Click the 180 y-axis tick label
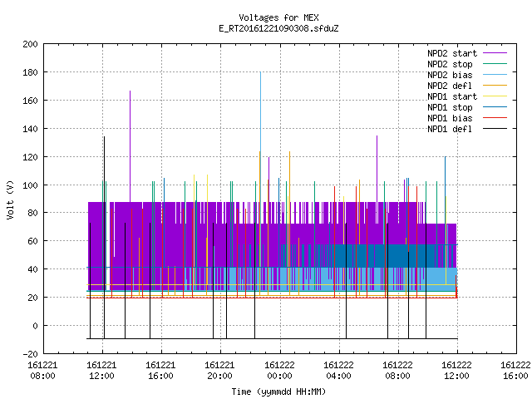The image size is (532, 399). (x=30, y=72)
